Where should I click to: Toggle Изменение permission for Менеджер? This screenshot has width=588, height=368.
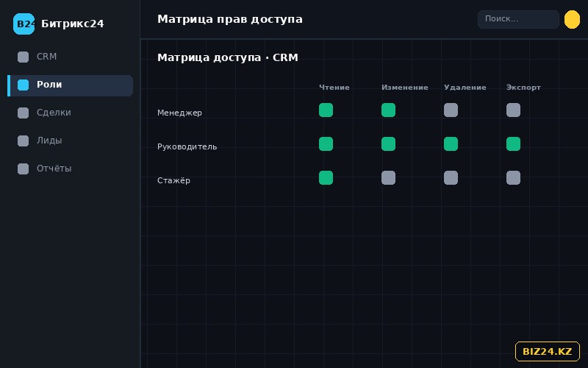(388, 110)
